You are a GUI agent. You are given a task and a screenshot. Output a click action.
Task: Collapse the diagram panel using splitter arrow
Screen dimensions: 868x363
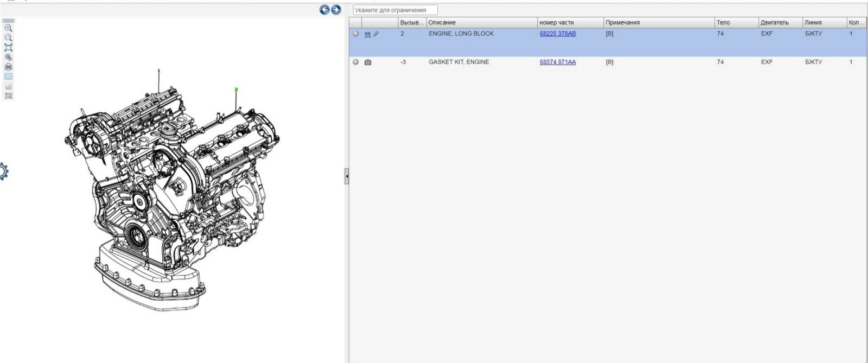(x=347, y=176)
